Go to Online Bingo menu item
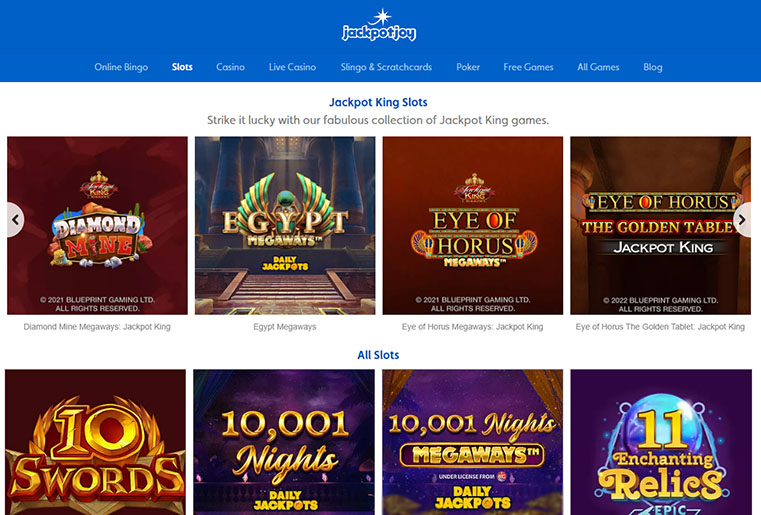The image size is (761, 515). point(121,67)
